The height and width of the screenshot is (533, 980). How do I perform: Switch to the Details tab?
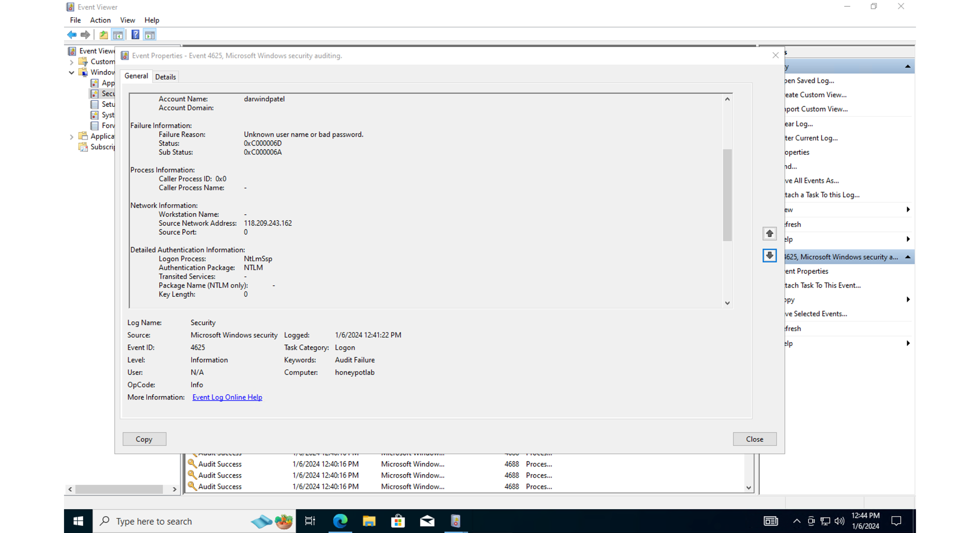[x=165, y=77]
